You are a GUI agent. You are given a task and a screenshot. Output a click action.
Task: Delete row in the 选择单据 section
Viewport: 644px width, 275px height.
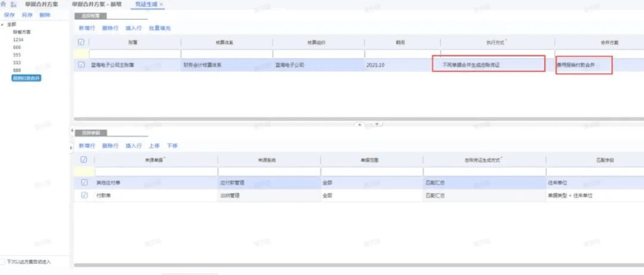tap(110, 146)
